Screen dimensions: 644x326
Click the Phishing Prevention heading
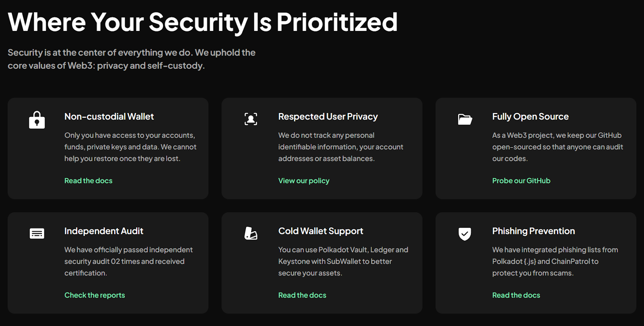[x=534, y=231]
